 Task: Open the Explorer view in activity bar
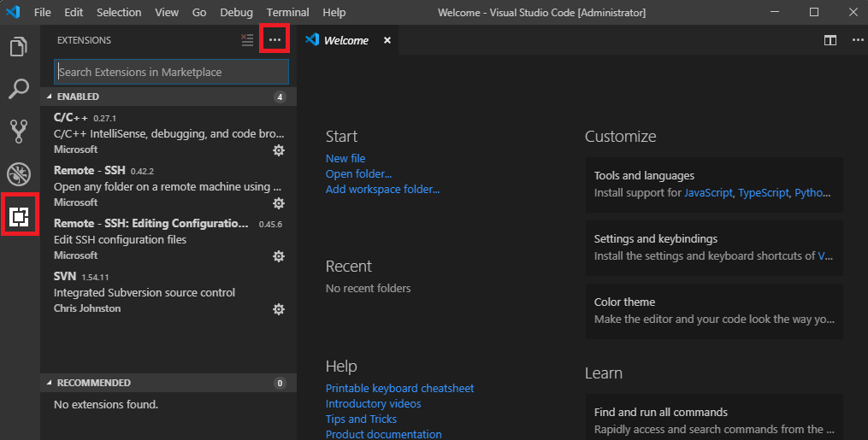coord(19,47)
